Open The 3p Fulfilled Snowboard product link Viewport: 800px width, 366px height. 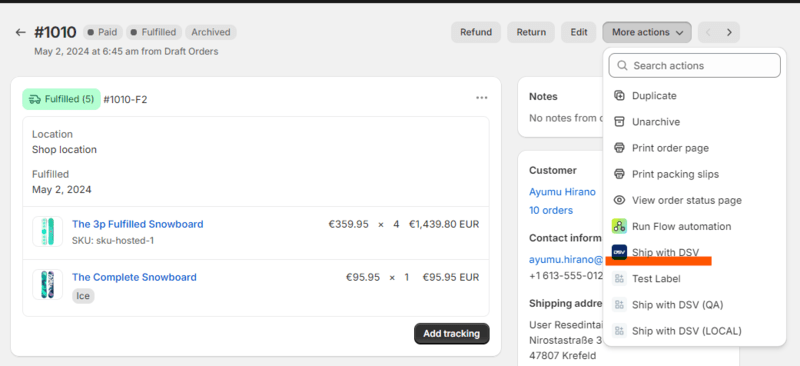coord(138,224)
